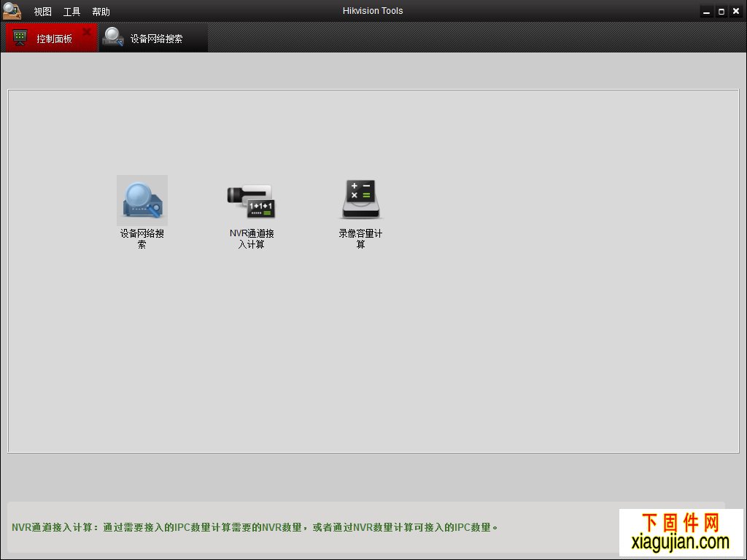The width and height of the screenshot is (747, 560).
Task: Click the Hikvision Tools title text
Action: pyautogui.click(x=373, y=10)
